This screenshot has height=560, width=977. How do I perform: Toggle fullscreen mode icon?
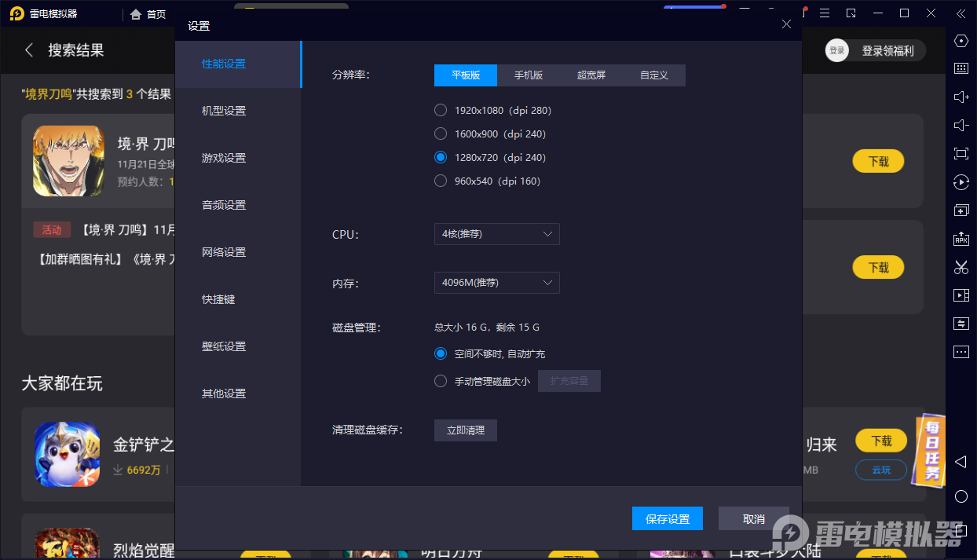tap(961, 153)
